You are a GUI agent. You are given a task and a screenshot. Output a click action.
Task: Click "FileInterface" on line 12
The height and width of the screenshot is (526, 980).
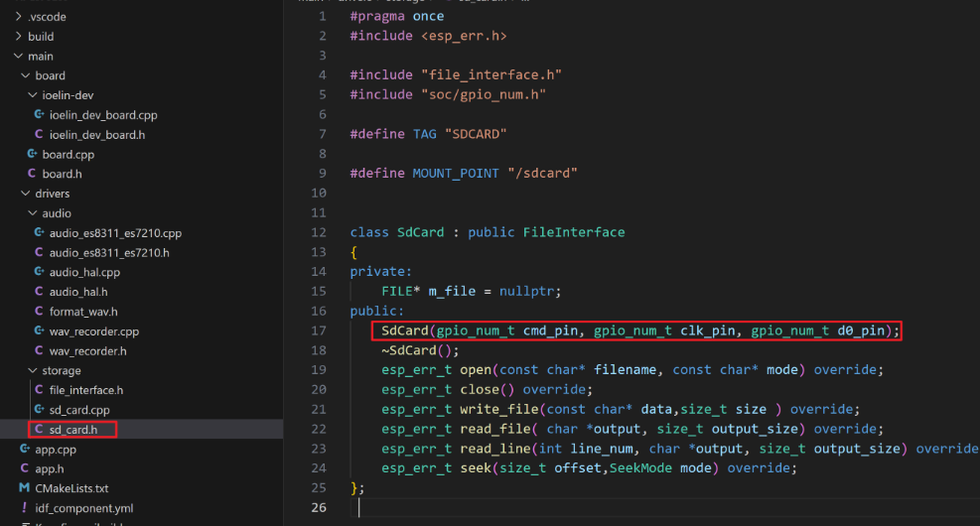[x=574, y=232]
